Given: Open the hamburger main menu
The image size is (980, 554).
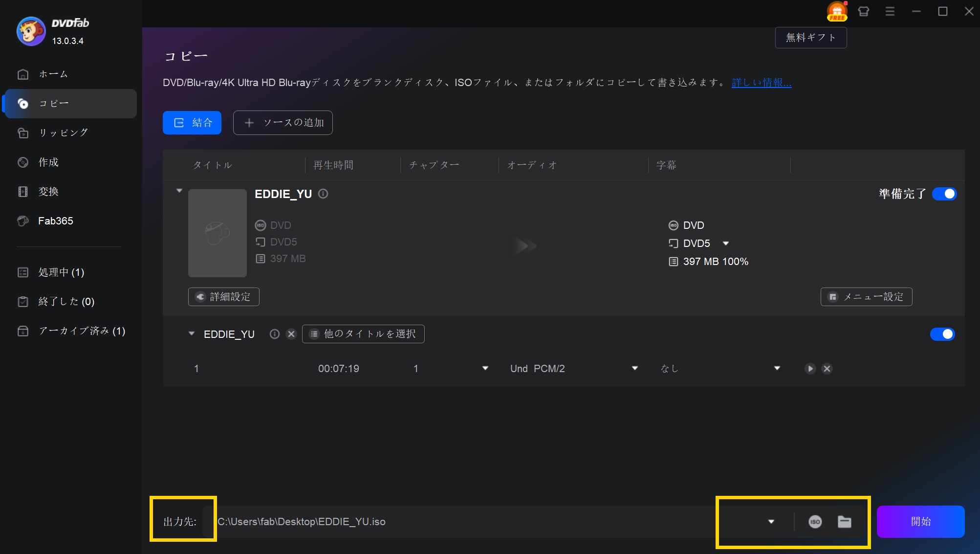Looking at the screenshot, I should [890, 11].
